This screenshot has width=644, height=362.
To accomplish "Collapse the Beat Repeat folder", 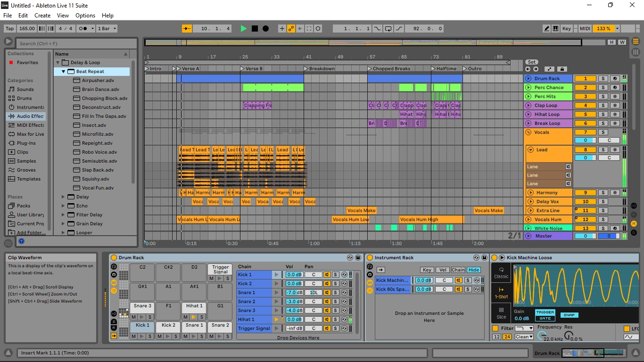I will pyautogui.click(x=64, y=72).
